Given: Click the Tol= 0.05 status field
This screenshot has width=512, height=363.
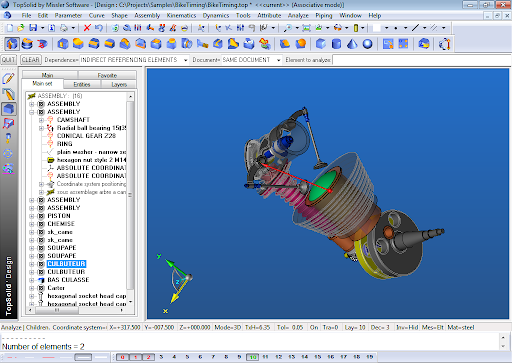Looking at the screenshot, I should pos(290,328).
